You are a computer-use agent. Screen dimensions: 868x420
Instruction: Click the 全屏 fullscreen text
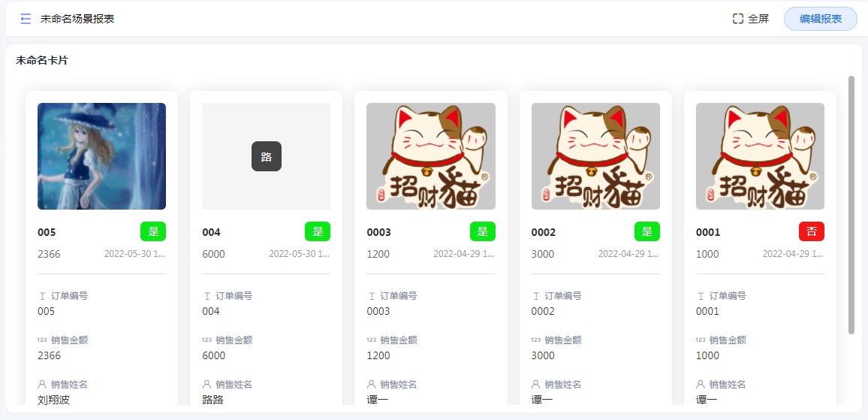758,19
